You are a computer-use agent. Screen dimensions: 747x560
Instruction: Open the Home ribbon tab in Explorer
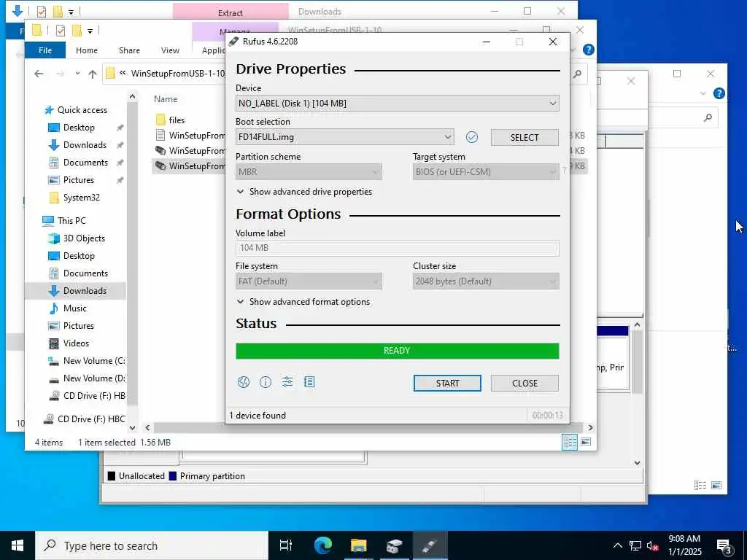click(87, 50)
